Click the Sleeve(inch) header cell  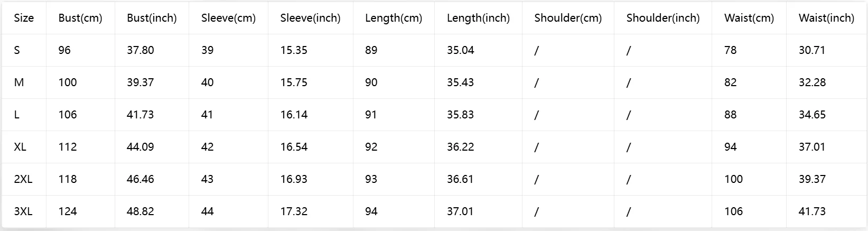(x=310, y=18)
